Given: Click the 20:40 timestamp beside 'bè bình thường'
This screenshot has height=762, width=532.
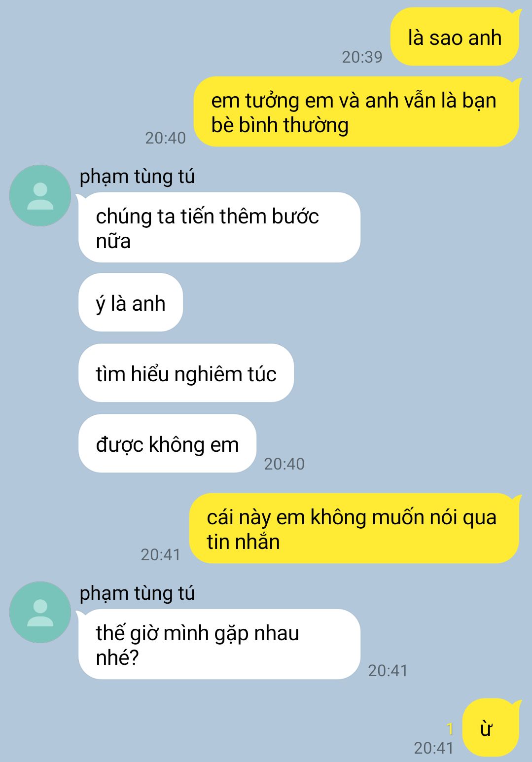Looking at the screenshot, I should click(166, 138).
